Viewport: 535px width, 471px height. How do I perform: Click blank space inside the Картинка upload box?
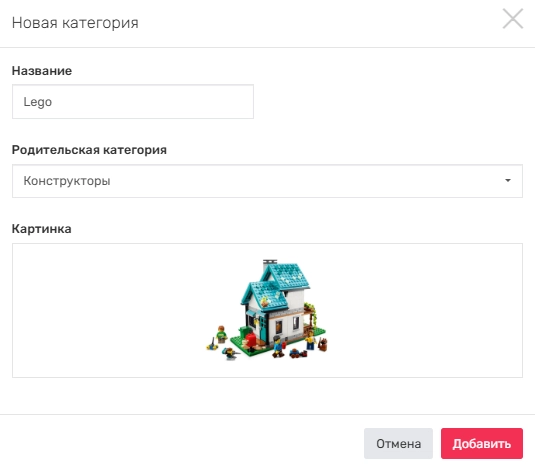point(102,310)
